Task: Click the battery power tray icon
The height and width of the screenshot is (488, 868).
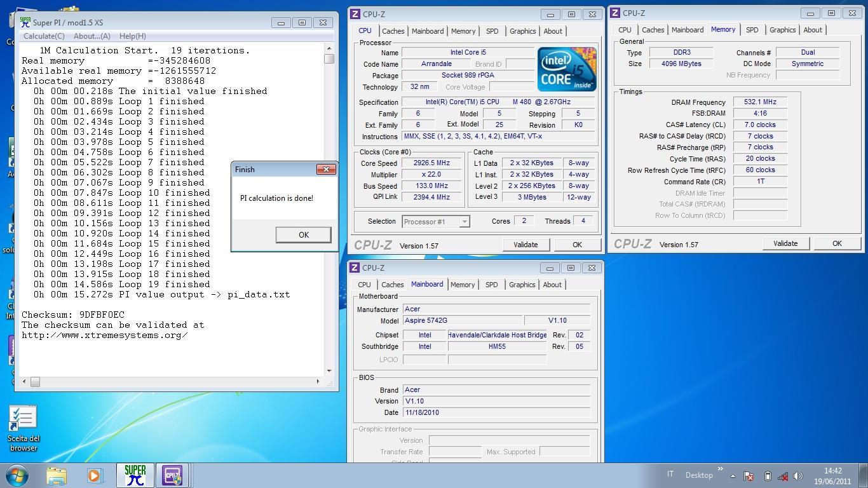Action: 767,476
